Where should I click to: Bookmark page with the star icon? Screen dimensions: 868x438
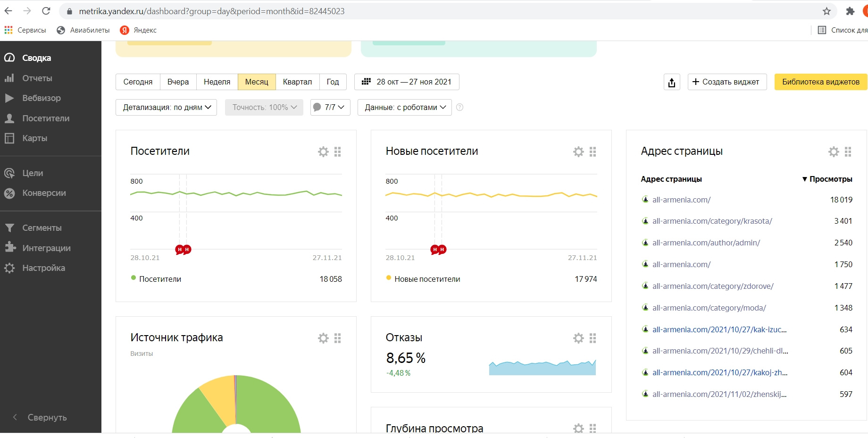pyautogui.click(x=826, y=11)
